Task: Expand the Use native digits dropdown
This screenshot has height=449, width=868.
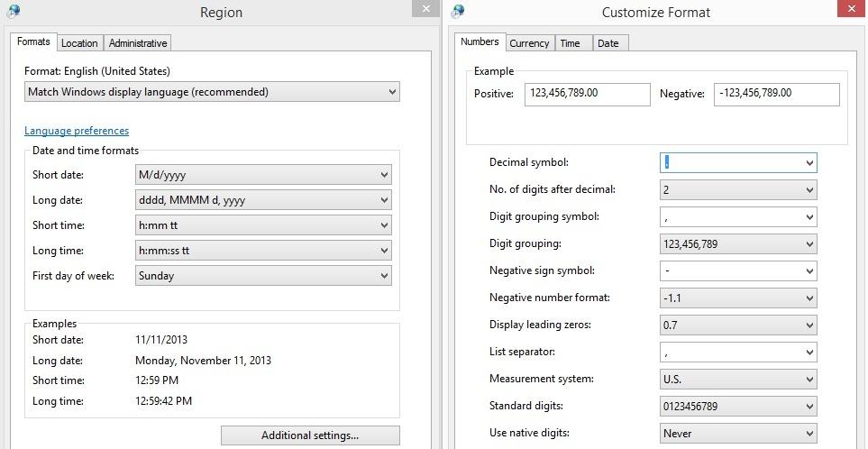Action: [738, 434]
